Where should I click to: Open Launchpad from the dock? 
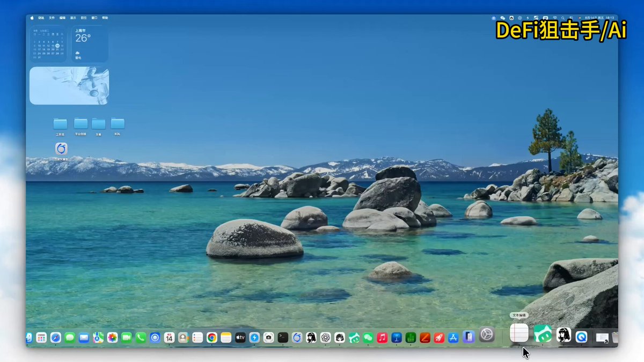41,337
